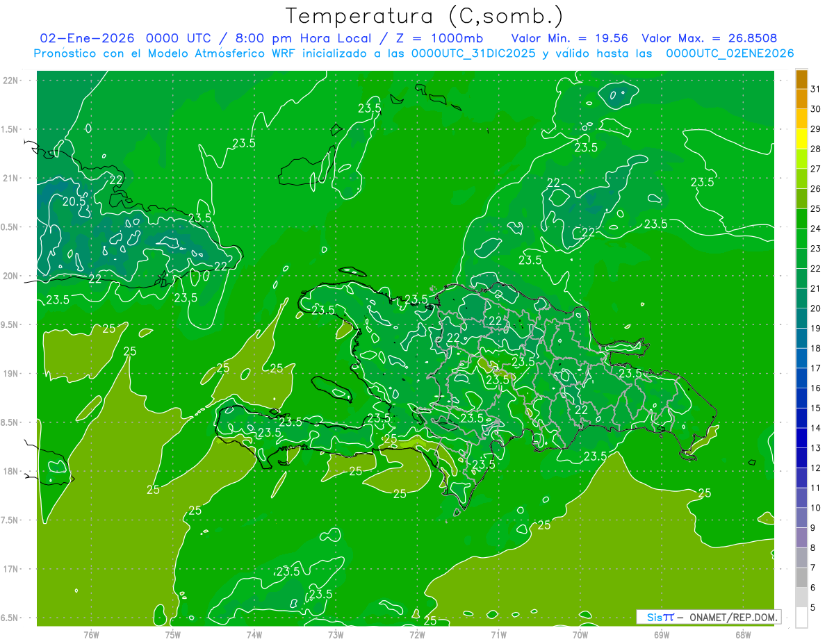Viewport: 834px width, 644px height.
Task: Select the "0000UTC_02ENE2026" valid-until timestamp
Action: pos(730,53)
